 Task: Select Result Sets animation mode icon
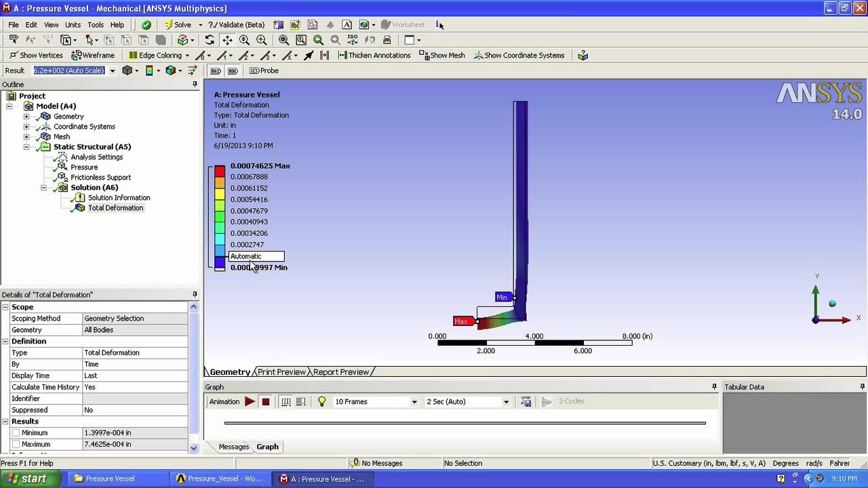tap(301, 402)
